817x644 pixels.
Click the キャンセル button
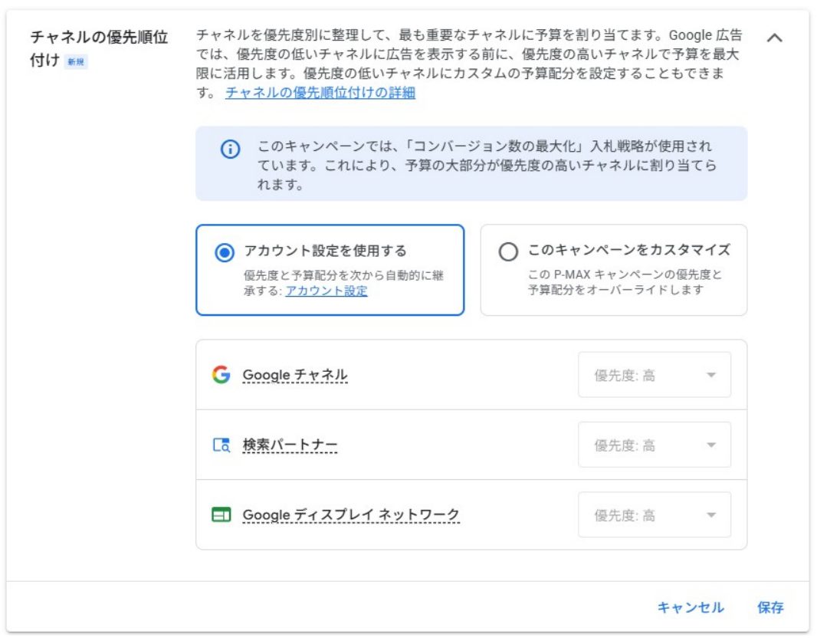[691, 607]
